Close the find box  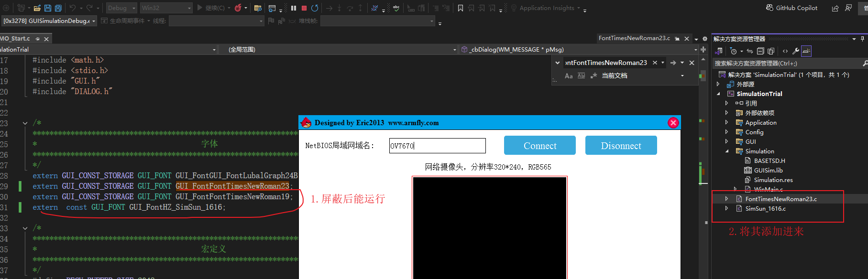(x=692, y=63)
